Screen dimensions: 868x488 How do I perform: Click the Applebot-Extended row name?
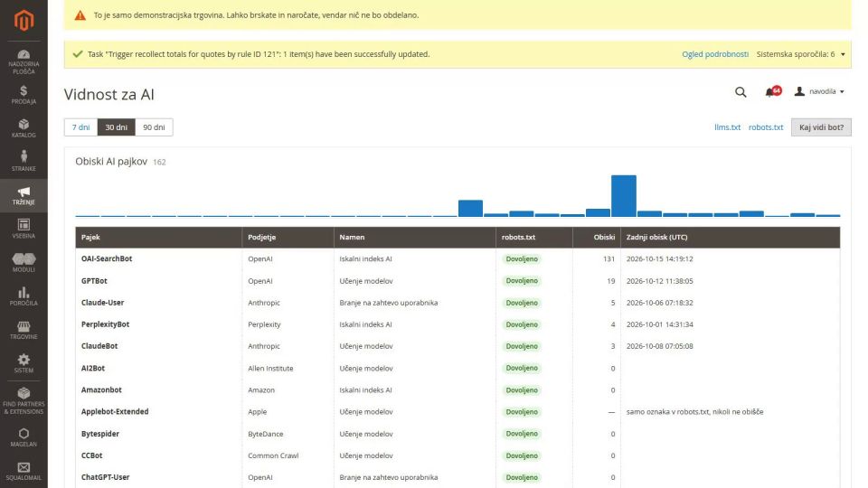pos(115,412)
